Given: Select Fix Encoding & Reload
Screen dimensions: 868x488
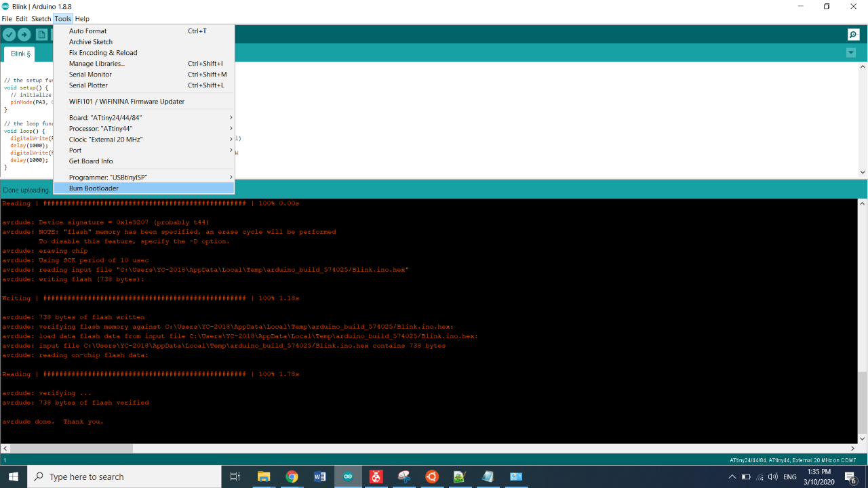Looking at the screenshot, I should click(144, 53).
